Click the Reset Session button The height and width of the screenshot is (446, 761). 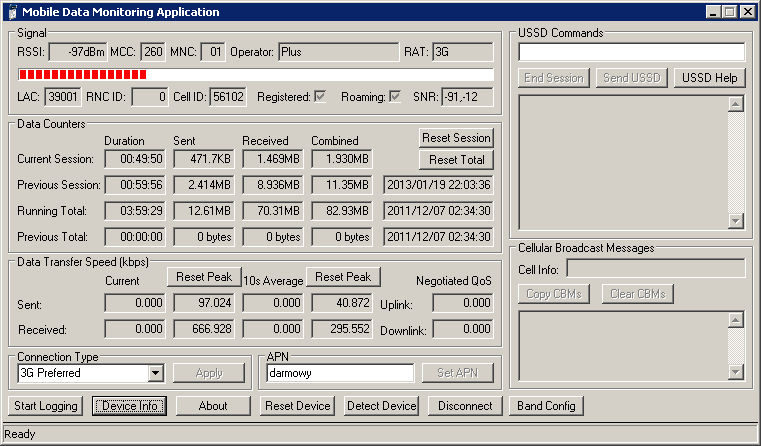pos(456,138)
